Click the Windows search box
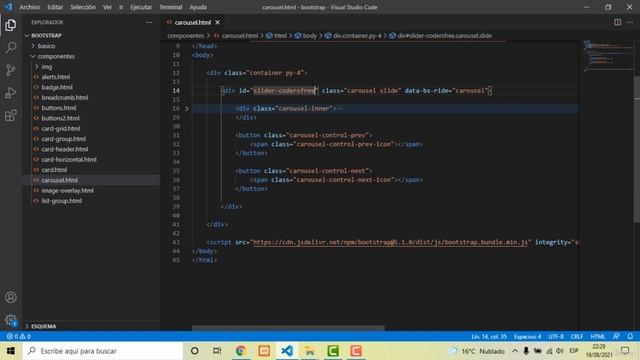The image size is (640, 360). pyautogui.click(x=103, y=351)
